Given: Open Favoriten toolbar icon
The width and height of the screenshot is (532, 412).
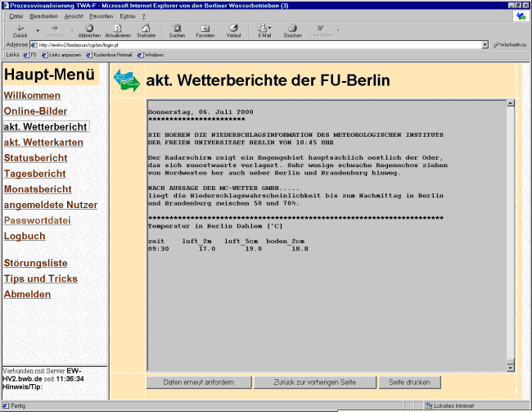Looking at the screenshot, I should tap(205, 29).
